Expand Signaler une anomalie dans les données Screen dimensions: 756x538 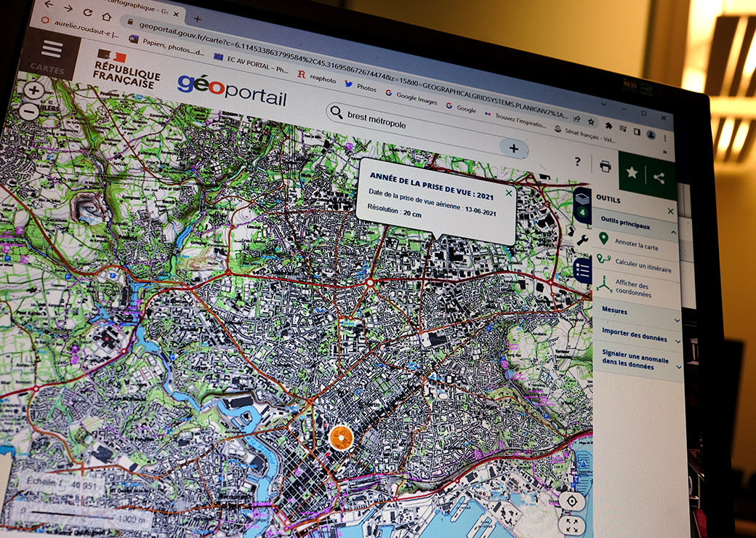[680, 367]
